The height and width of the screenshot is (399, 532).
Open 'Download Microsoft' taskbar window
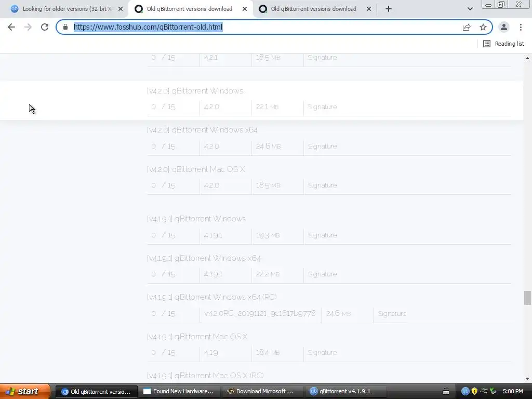(262, 392)
